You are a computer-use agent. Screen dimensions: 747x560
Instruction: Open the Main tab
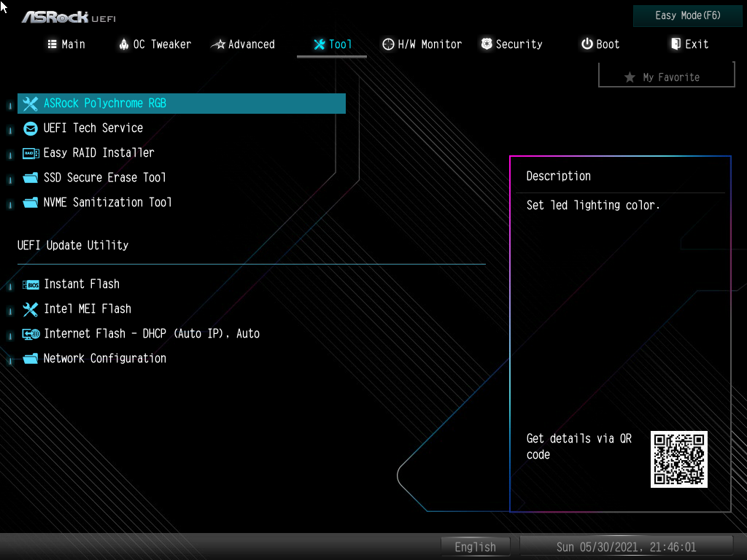(x=66, y=44)
